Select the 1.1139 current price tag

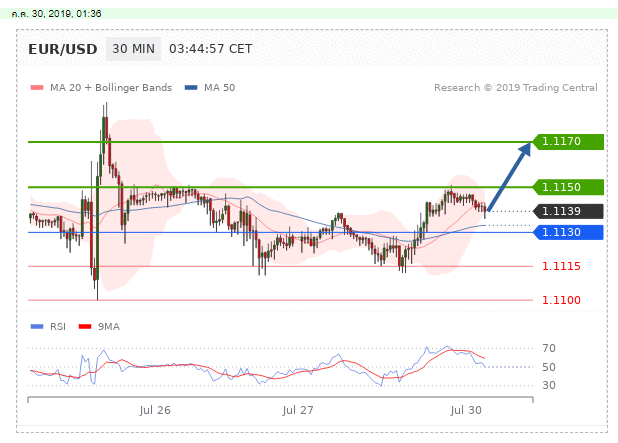[x=568, y=211]
